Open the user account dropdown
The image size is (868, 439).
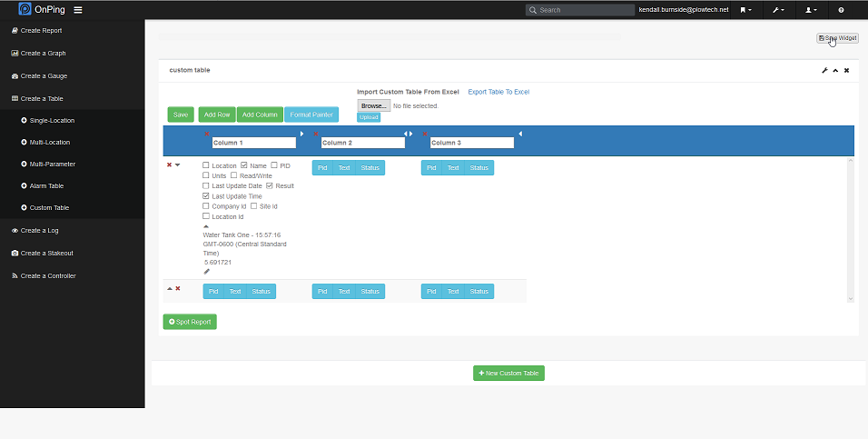point(811,10)
